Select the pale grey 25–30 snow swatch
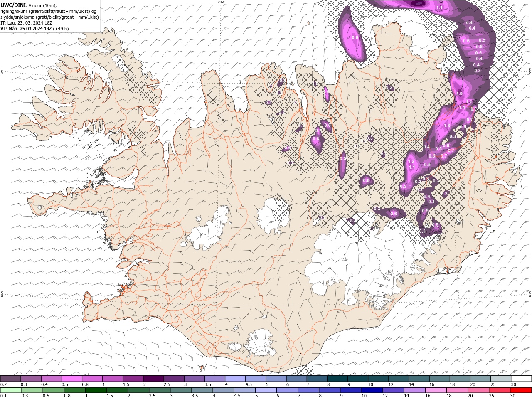This screenshot has height=399, width=532. pos(500,379)
